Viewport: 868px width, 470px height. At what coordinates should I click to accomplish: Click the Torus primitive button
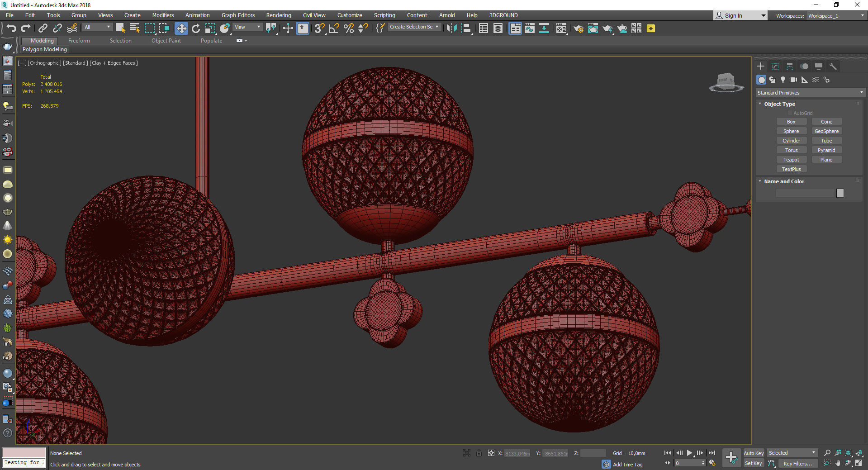tap(791, 150)
